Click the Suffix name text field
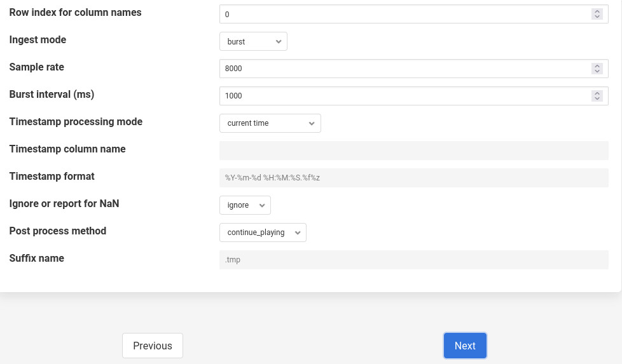622x364 pixels. (x=413, y=260)
